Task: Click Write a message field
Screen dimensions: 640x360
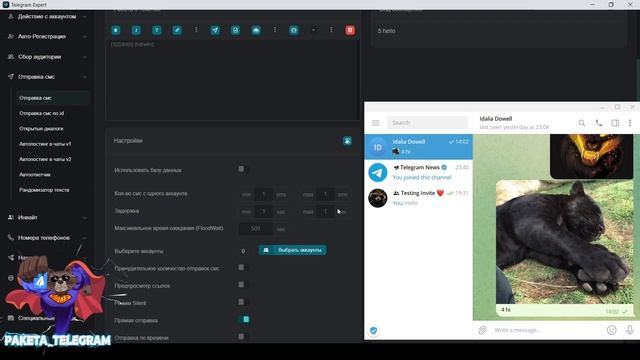Action: pos(547,330)
